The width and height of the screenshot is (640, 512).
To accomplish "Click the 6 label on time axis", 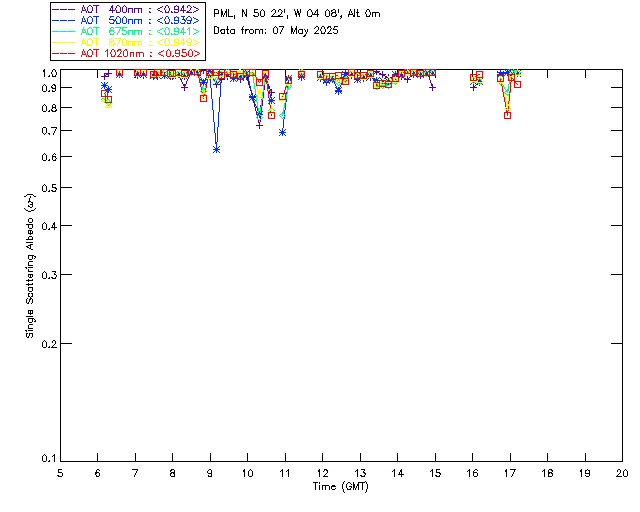I will 98,473.
